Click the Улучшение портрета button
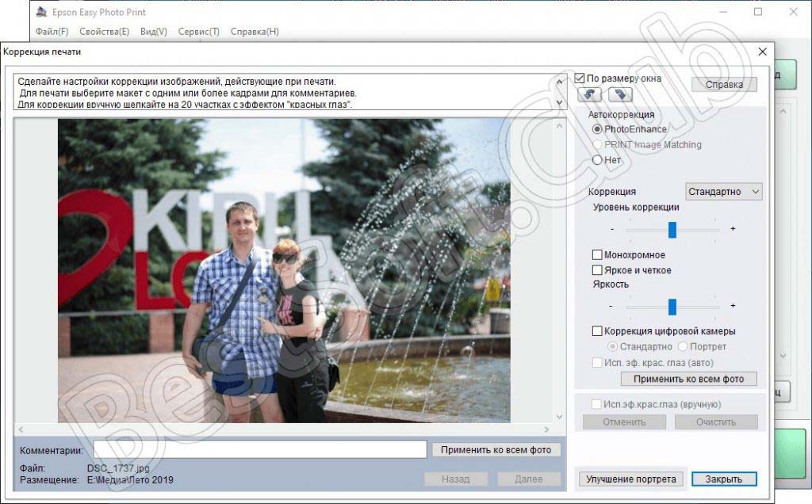 click(630, 479)
